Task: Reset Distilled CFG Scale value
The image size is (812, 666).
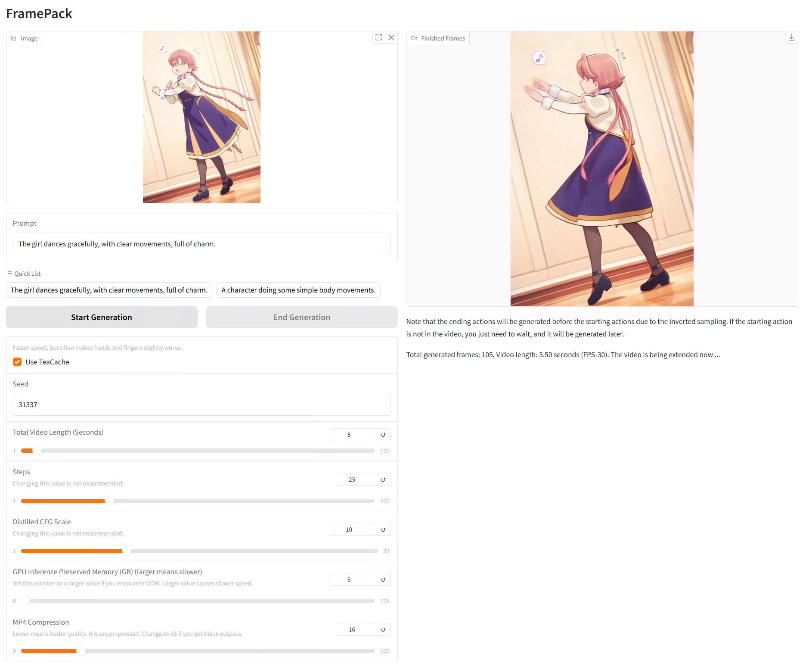Action: 383,529
